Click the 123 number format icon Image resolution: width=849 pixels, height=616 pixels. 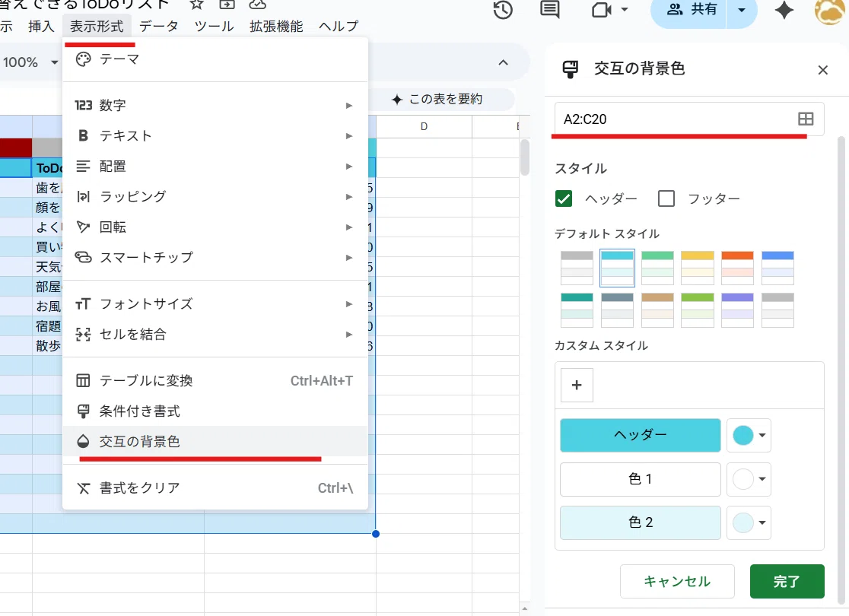83,105
